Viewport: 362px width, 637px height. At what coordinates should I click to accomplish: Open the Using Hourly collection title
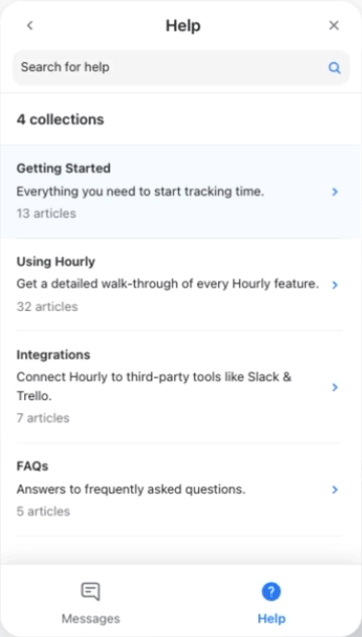(x=56, y=262)
